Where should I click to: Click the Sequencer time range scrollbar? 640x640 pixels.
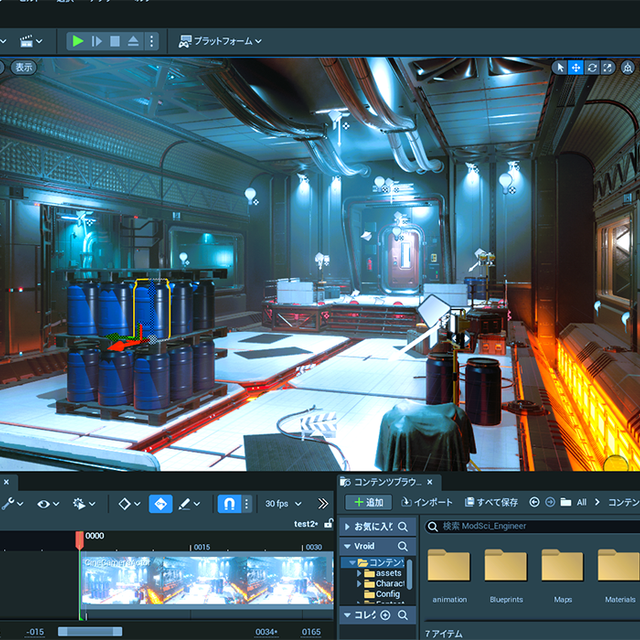[x=90, y=632]
